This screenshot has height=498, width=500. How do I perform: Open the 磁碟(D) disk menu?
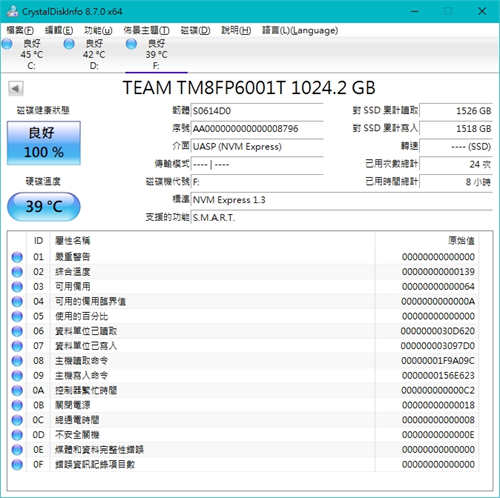(195, 30)
